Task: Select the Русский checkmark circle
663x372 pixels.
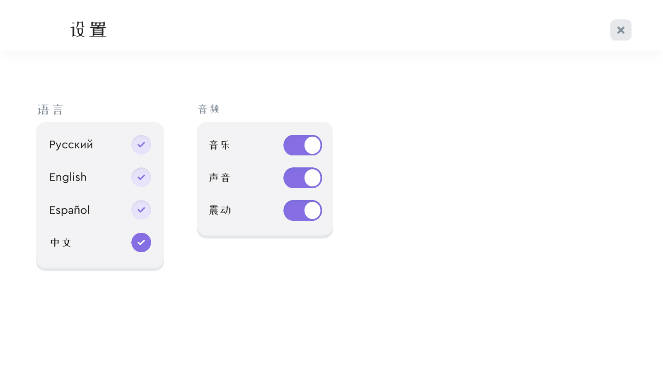Action: point(141,145)
